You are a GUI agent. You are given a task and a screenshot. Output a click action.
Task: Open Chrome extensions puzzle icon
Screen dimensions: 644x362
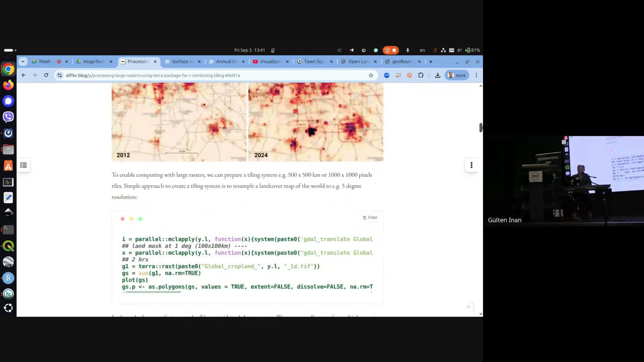click(421, 75)
